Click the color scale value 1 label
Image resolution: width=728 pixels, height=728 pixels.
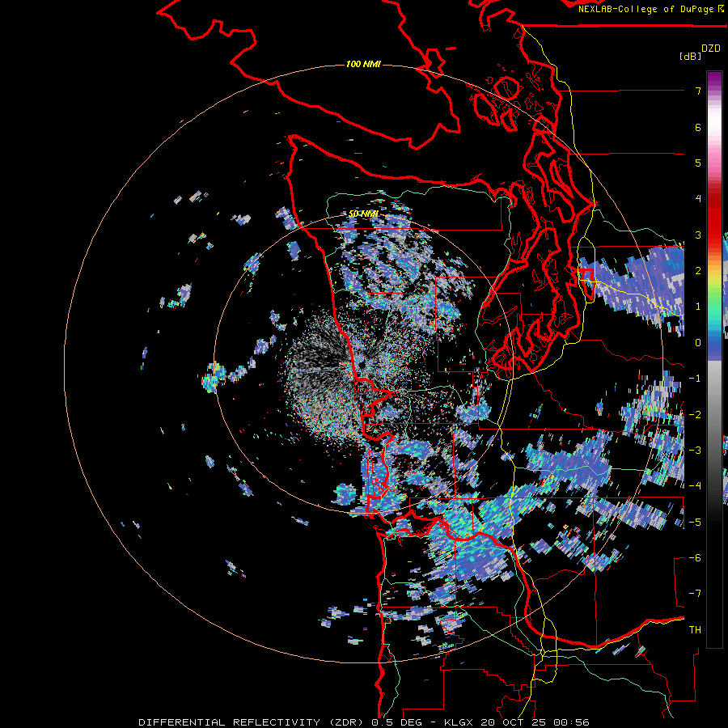(698, 307)
